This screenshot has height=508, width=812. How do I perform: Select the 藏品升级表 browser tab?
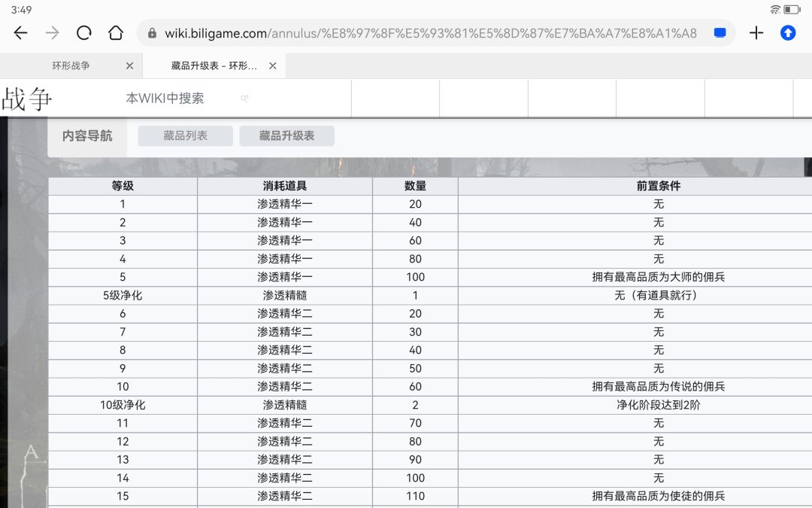point(214,65)
